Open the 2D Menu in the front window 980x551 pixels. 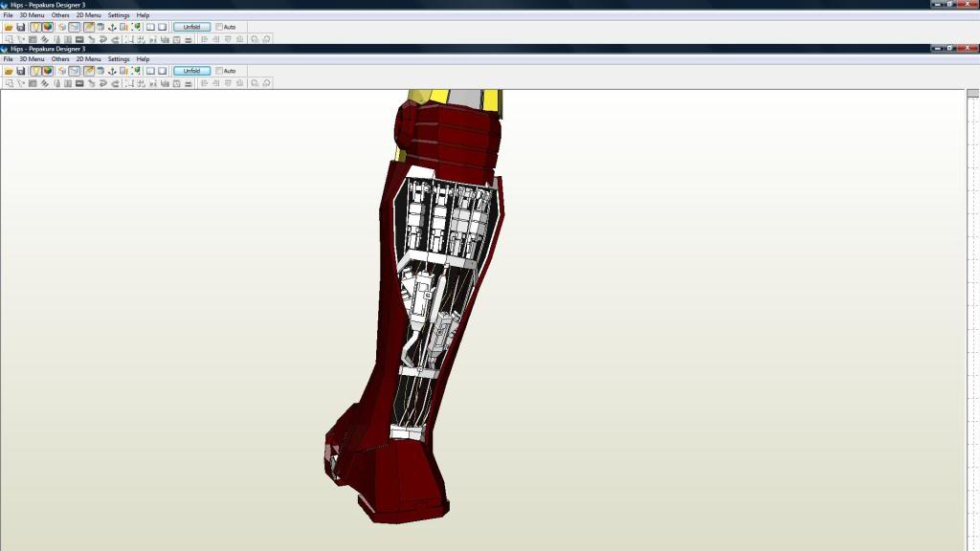pyautogui.click(x=88, y=59)
